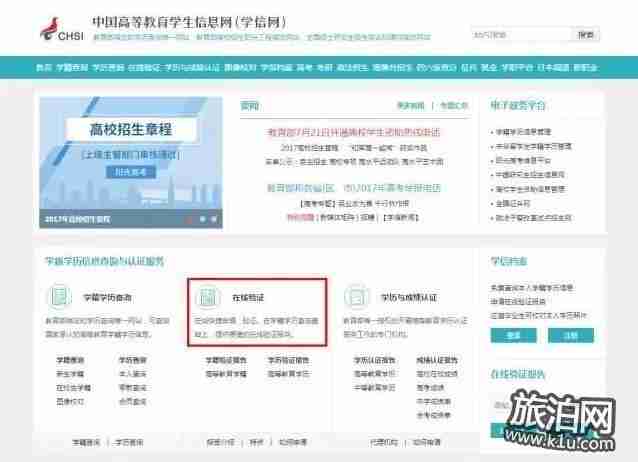Click the 学历与成绩认证 service icon
638x462 pixels.
tap(356, 296)
